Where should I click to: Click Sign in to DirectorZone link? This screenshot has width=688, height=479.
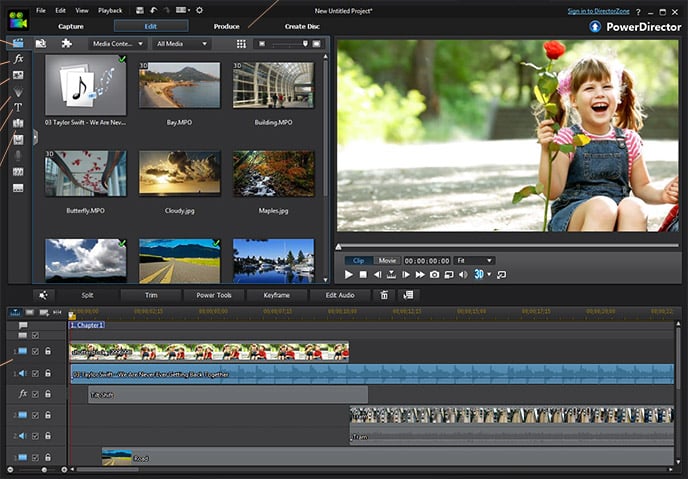[x=598, y=11]
